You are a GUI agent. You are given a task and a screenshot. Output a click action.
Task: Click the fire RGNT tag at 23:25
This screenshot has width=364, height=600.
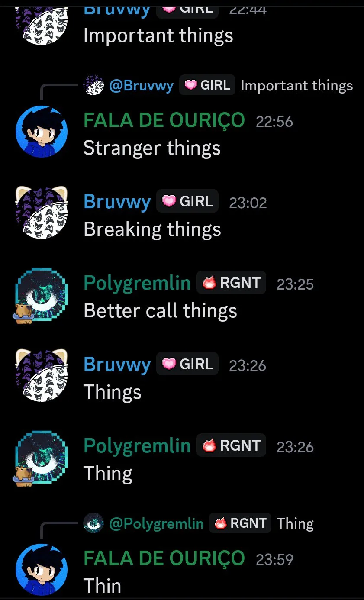coord(231,283)
